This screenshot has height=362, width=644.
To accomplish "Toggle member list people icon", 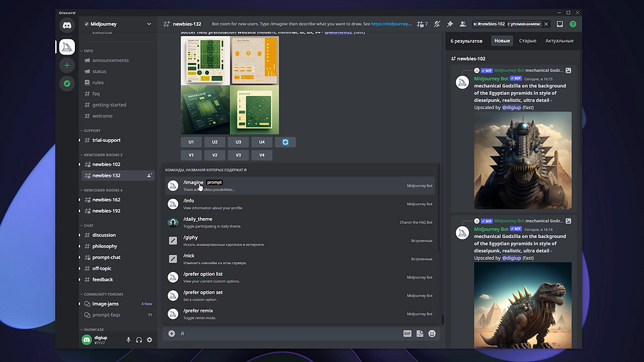I will (x=463, y=24).
